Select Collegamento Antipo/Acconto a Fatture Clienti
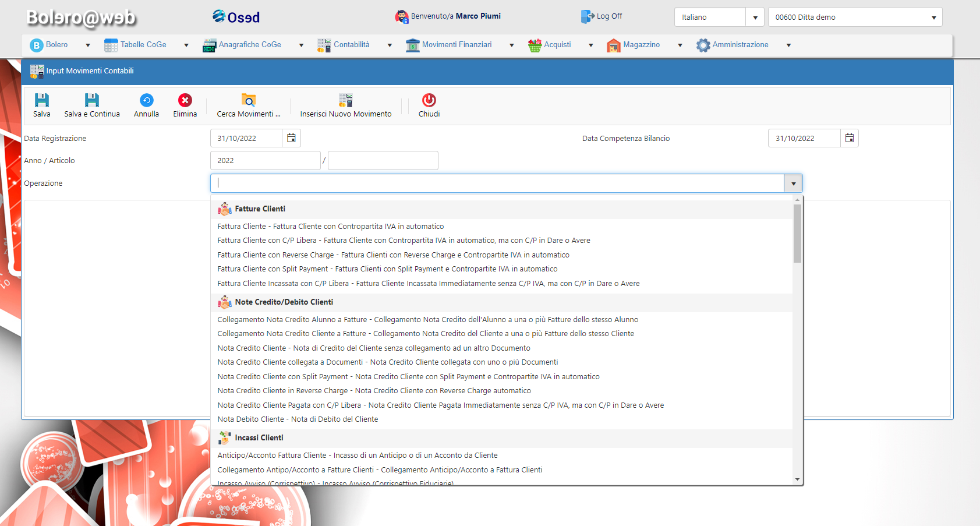This screenshot has height=526, width=980. point(501,470)
